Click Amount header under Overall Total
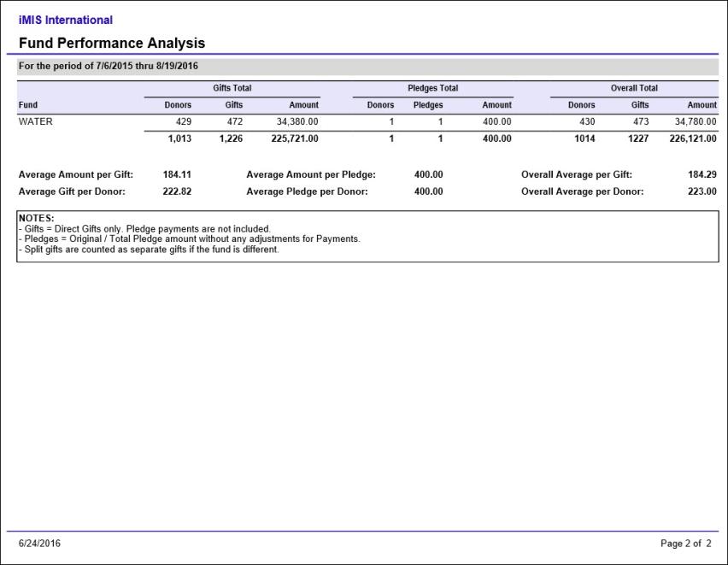 click(x=702, y=104)
